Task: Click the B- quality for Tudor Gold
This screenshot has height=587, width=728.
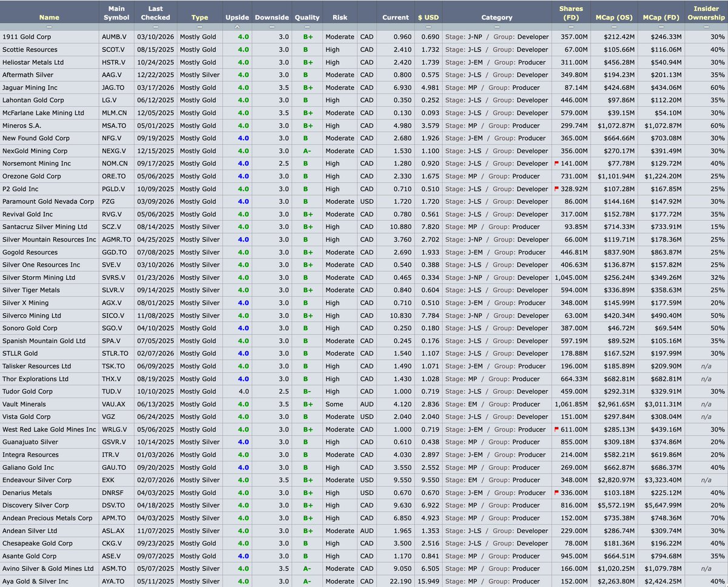Action: coord(308,392)
